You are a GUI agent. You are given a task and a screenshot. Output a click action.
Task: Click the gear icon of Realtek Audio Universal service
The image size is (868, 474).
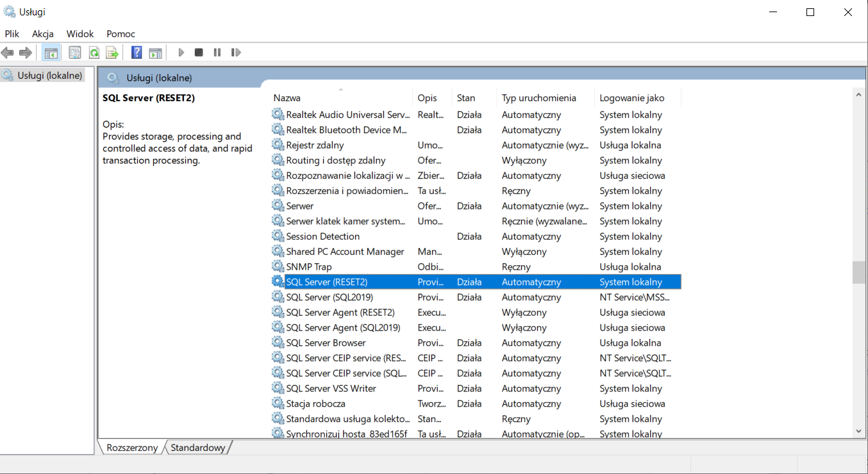(x=278, y=115)
